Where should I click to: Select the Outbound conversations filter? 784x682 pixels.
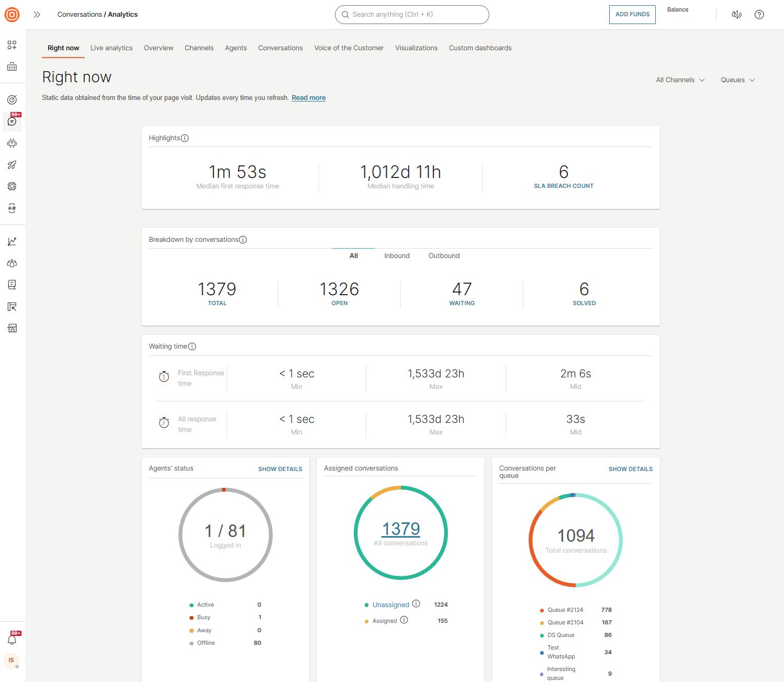tap(443, 255)
